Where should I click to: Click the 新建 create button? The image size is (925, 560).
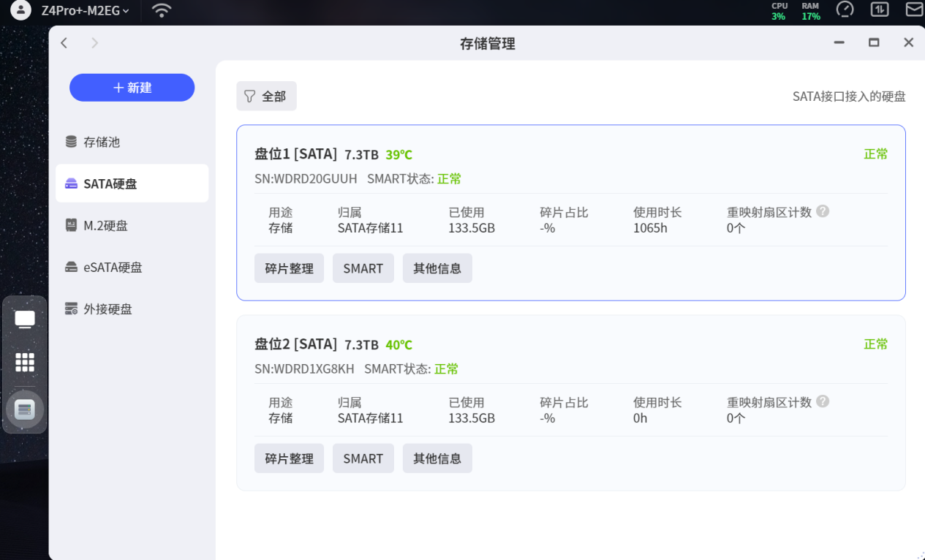[132, 88]
